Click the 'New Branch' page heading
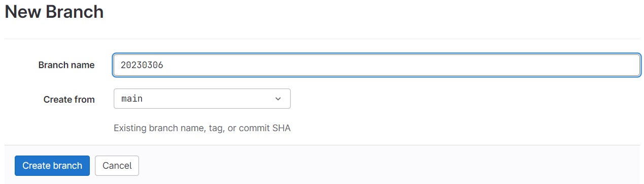The width and height of the screenshot is (644, 184). (54, 12)
